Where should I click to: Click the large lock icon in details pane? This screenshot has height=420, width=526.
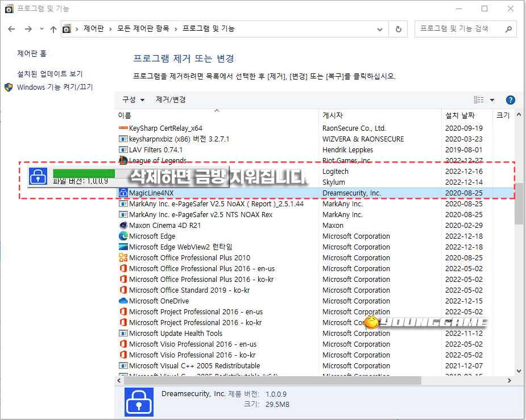pyautogui.click(x=139, y=402)
